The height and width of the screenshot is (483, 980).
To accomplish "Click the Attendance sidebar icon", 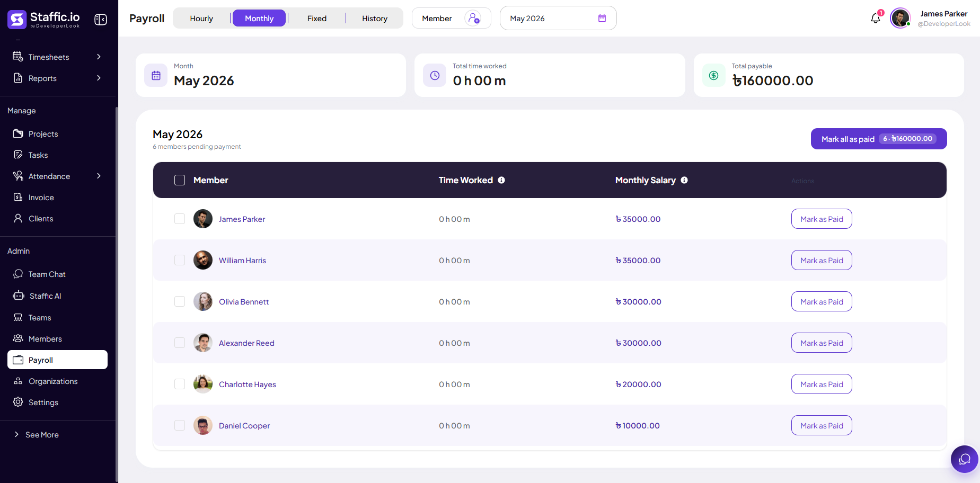I will point(18,176).
